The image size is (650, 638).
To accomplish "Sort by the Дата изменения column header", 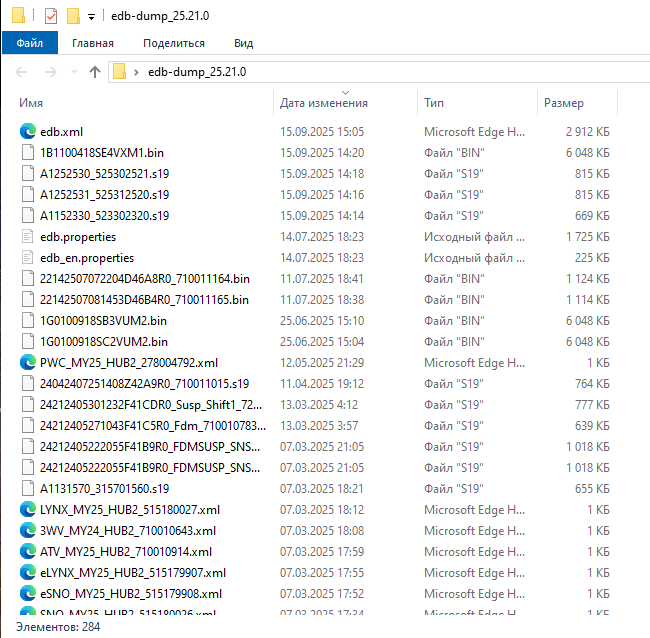I will [324, 103].
